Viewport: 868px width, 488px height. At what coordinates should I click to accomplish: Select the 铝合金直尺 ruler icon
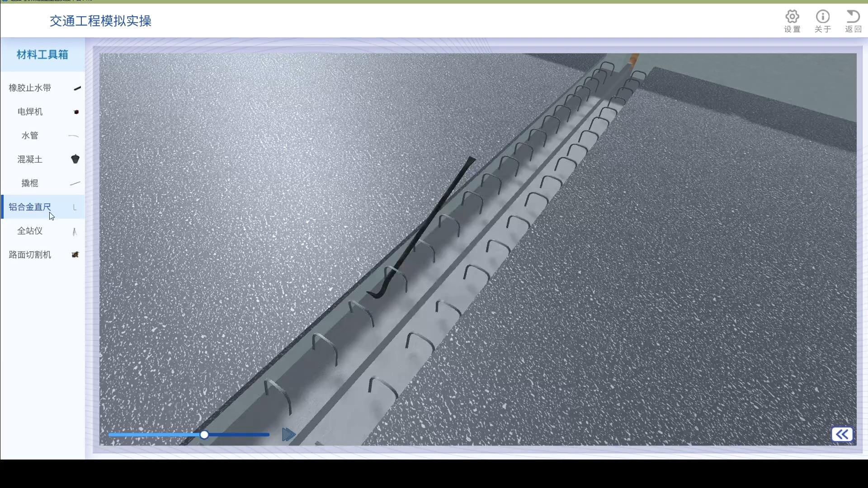coord(75,207)
